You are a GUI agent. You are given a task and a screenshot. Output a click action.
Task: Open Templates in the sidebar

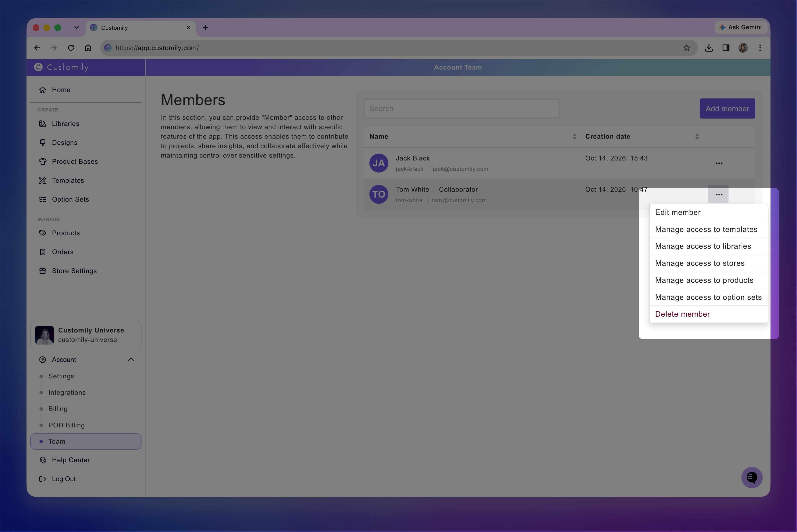point(68,181)
